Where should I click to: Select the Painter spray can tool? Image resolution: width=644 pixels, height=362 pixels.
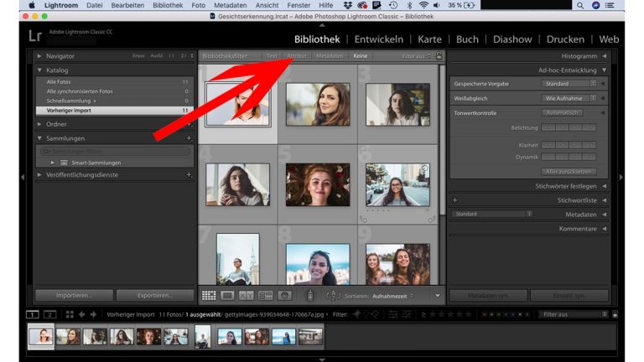point(309,296)
